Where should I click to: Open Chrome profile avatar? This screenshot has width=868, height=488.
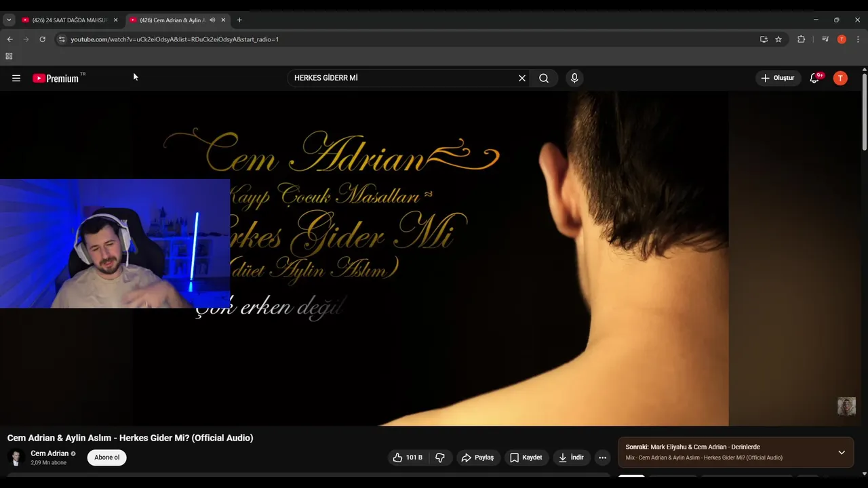(x=842, y=39)
